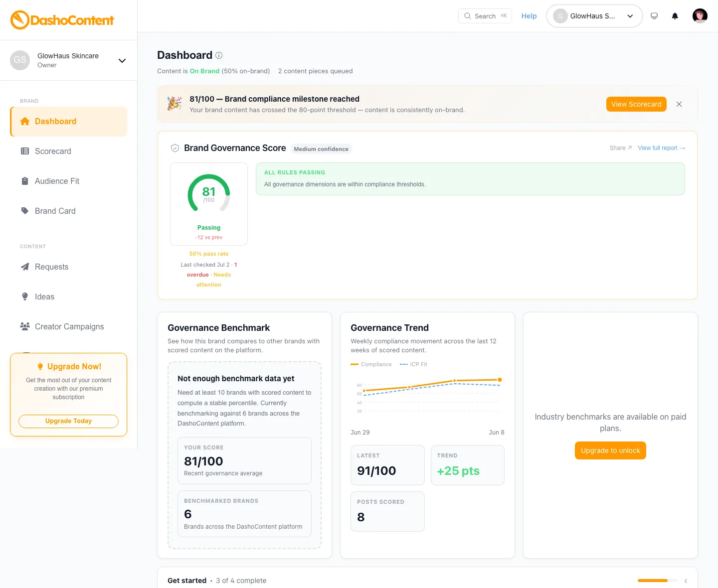
Task: Collapse the Get started chevron
Action: [x=686, y=581]
